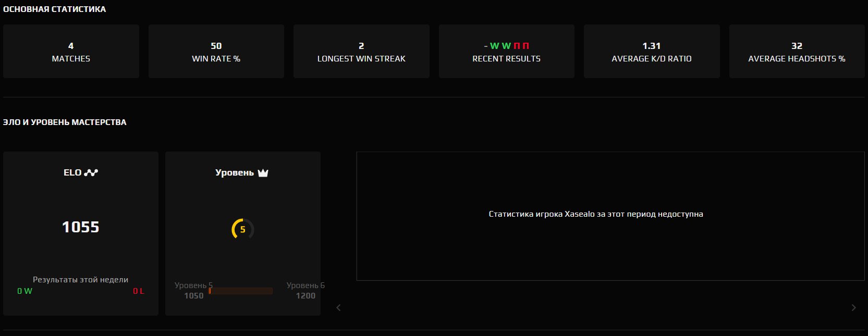Click the green W markers in Recent Results

pyautogui.click(x=500, y=46)
